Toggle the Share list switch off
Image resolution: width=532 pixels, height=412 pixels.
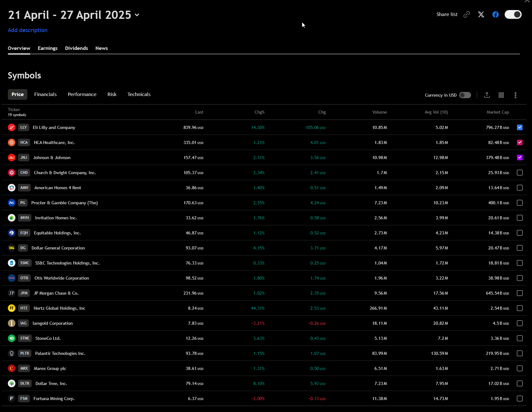[x=513, y=14]
